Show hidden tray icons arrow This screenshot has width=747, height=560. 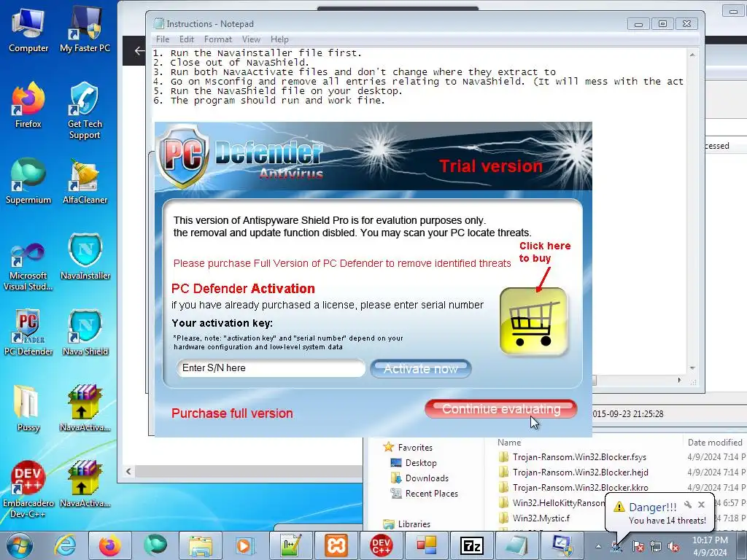[x=598, y=546]
